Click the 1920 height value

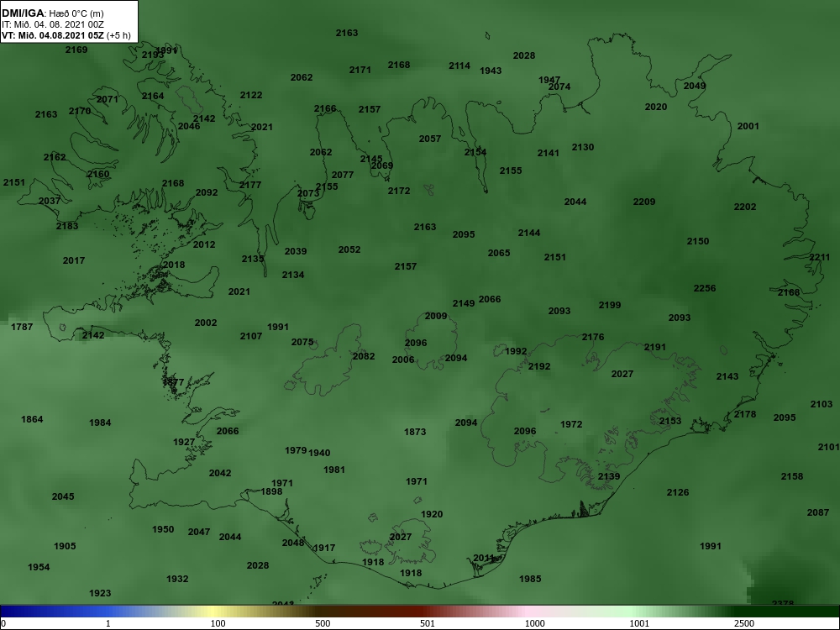click(x=432, y=514)
